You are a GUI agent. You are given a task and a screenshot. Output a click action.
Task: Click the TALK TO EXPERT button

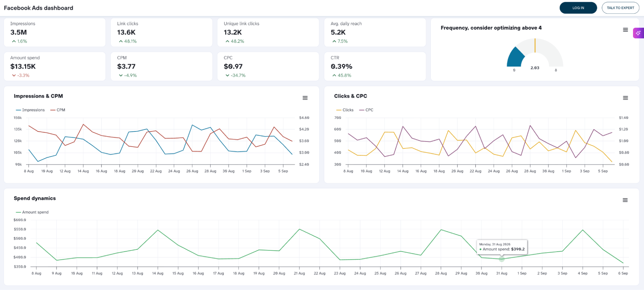(620, 8)
